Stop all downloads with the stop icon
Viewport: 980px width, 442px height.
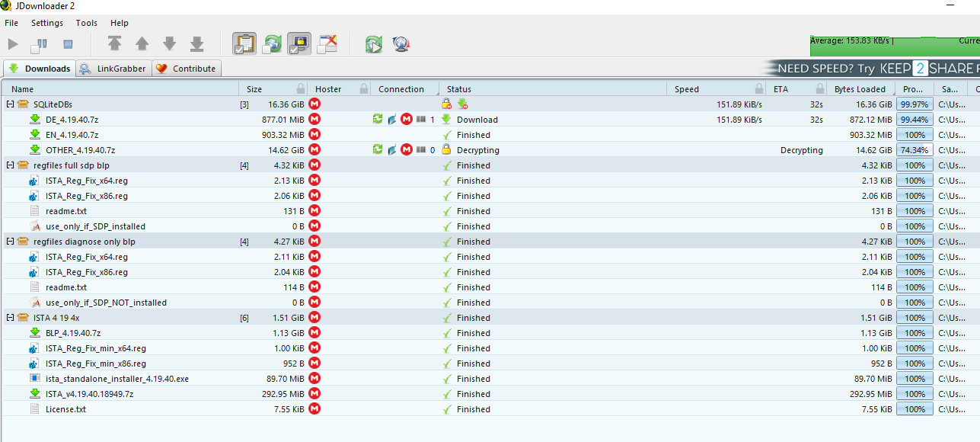tap(68, 45)
